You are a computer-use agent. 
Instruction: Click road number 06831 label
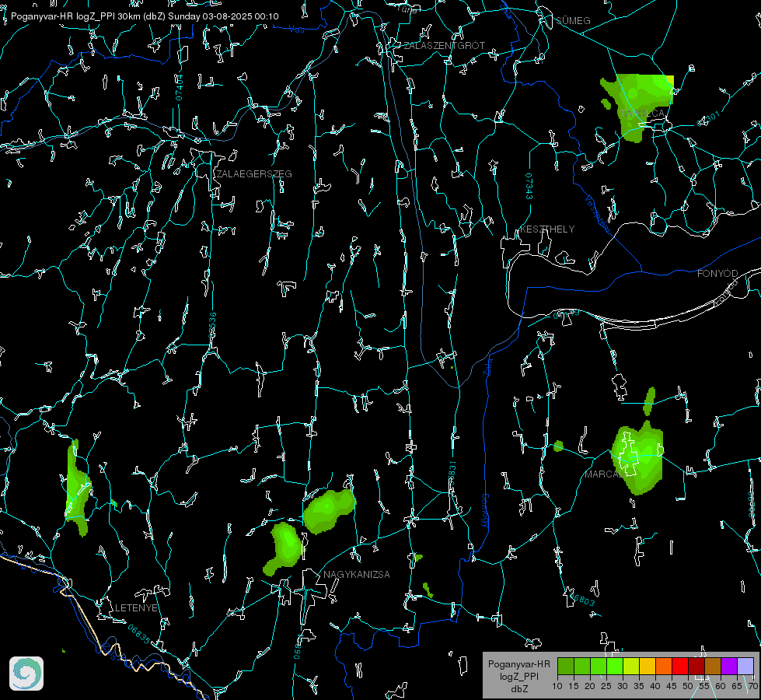(x=452, y=473)
